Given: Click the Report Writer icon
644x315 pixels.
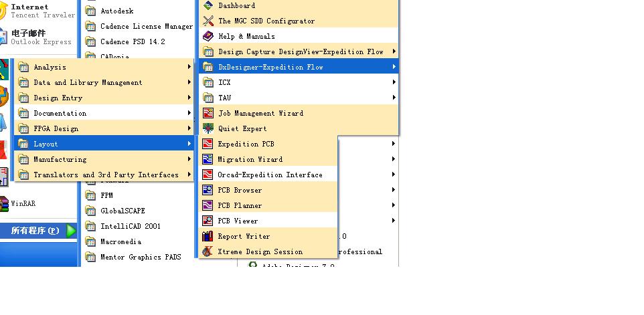Looking at the screenshot, I should click(x=208, y=236).
